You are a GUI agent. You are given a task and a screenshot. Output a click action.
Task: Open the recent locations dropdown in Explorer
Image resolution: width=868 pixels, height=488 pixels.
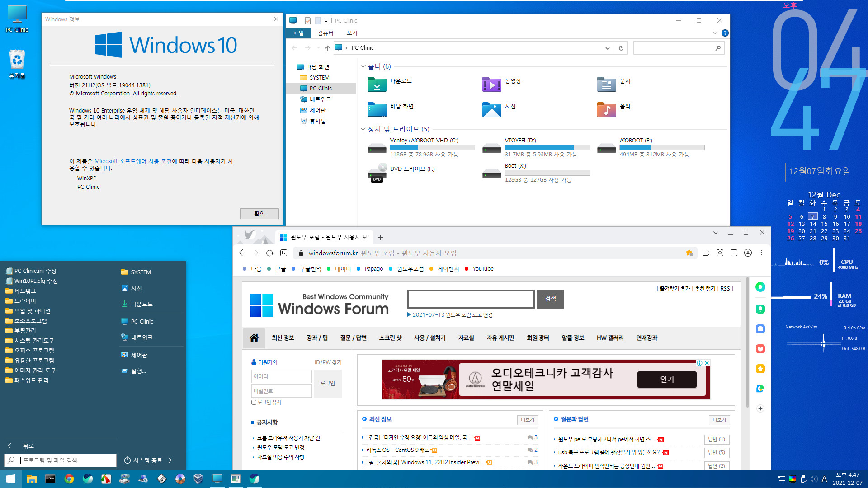point(318,48)
